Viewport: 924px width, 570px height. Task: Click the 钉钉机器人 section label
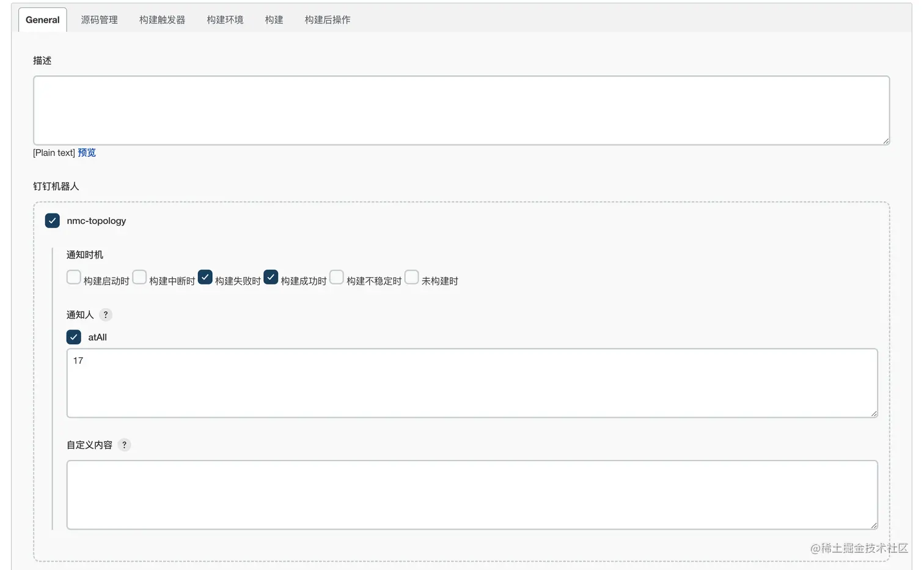[x=56, y=187]
